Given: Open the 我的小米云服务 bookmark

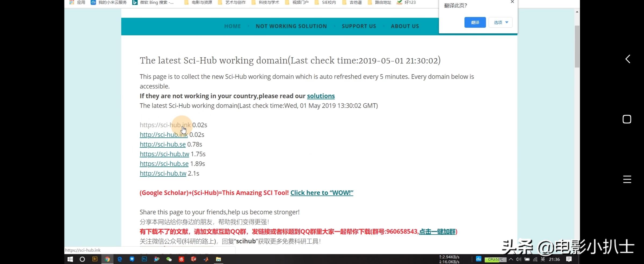Looking at the screenshot, I should pyautogui.click(x=109, y=2).
